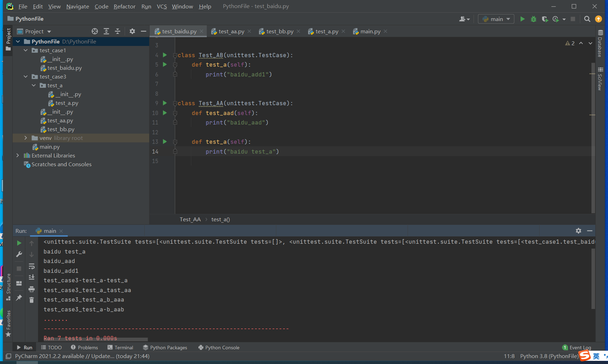Click the Debug bug icon

coord(534,19)
